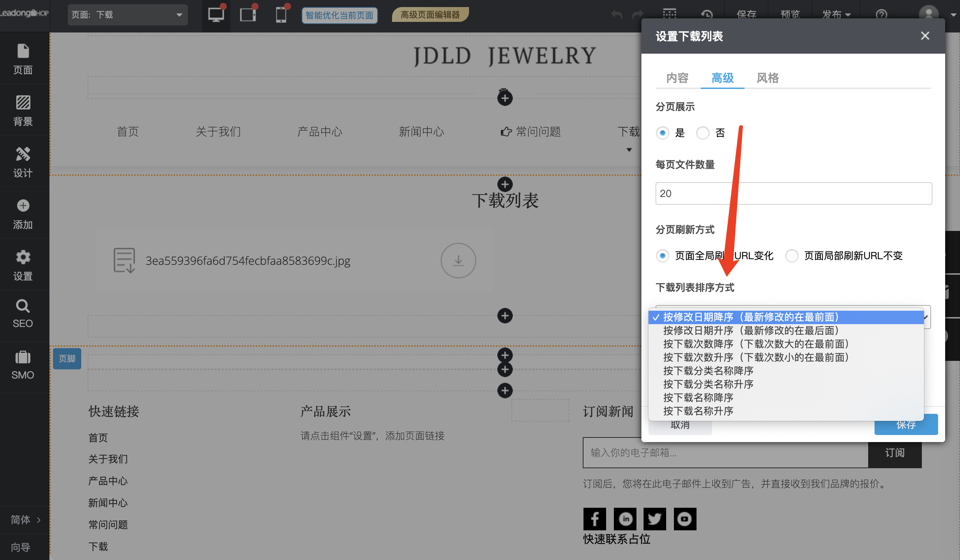
Task: Select the SMO sidebar icon
Action: (x=23, y=365)
